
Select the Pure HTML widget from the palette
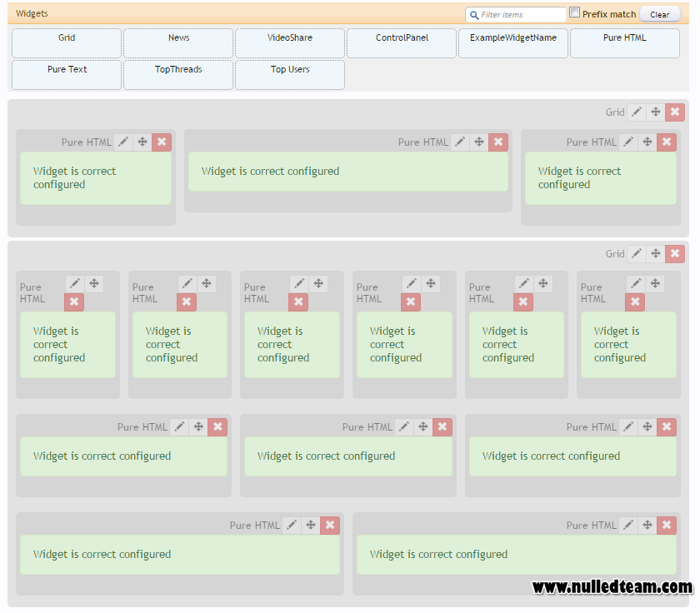(x=625, y=43)
